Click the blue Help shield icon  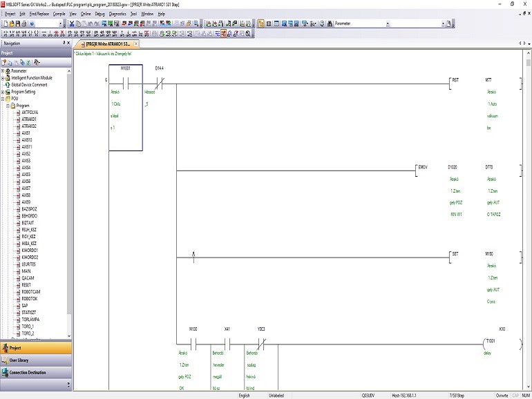pos(32,23)
